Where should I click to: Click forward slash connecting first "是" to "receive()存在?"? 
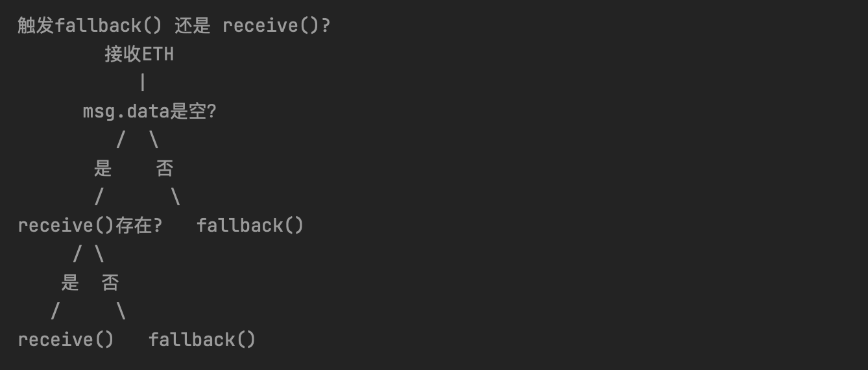coord(99,197)
